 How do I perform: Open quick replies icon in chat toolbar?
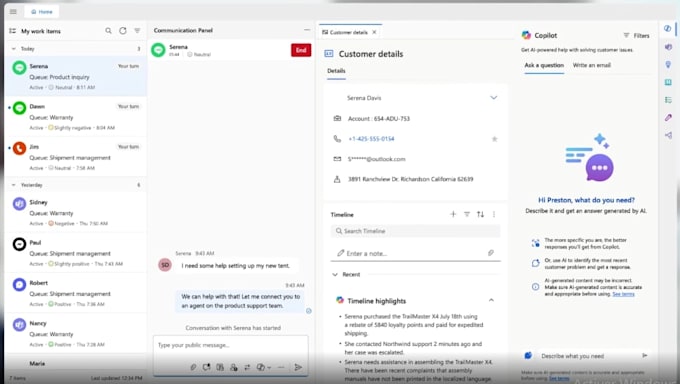pos(206,367)
